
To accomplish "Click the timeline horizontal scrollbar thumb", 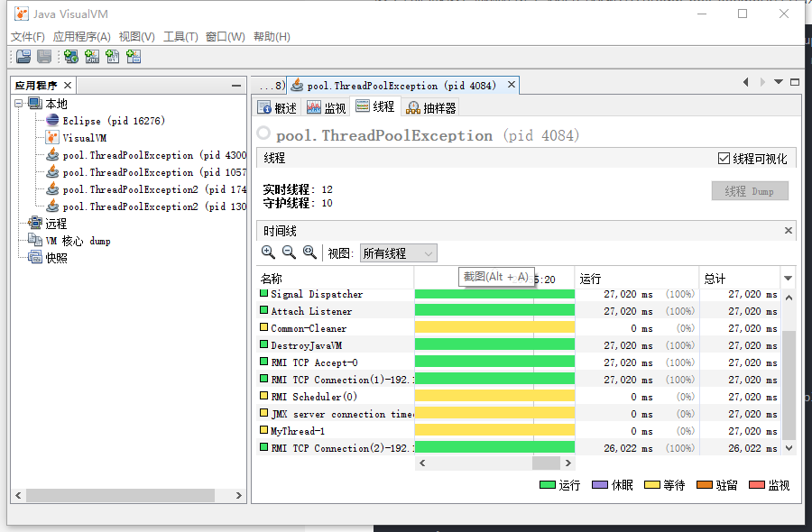I will click(546, 463).
